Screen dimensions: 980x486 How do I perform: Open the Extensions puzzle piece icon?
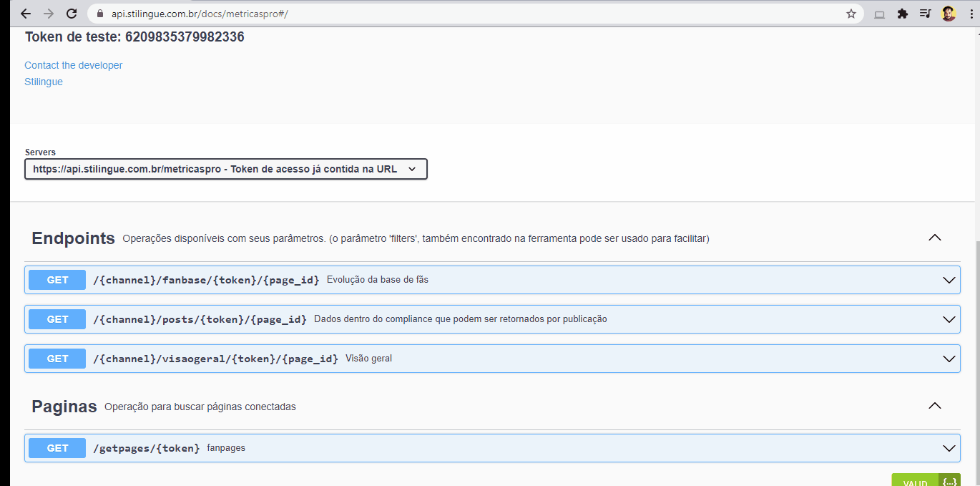(903, 14)
